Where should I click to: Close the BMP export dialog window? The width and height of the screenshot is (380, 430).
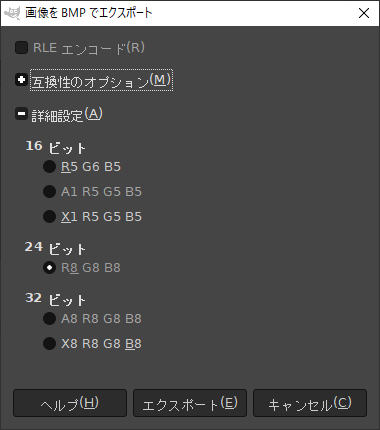click(364, 13)
